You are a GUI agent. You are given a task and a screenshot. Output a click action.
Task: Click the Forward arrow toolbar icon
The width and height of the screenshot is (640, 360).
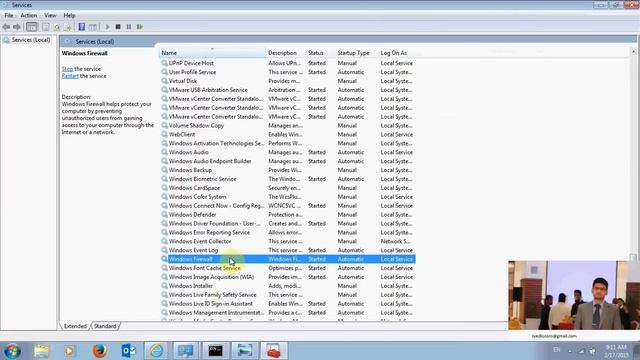17,27
